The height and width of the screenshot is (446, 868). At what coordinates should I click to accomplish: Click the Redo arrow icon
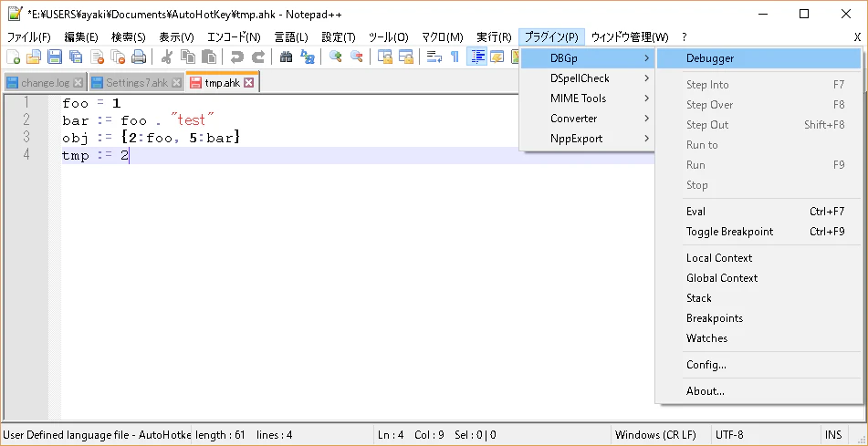tap(258, 57)
